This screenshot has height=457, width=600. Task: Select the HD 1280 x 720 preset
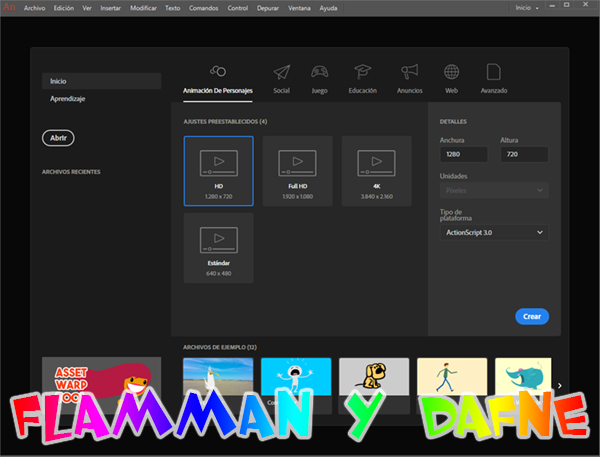click(x=218, y=171)
